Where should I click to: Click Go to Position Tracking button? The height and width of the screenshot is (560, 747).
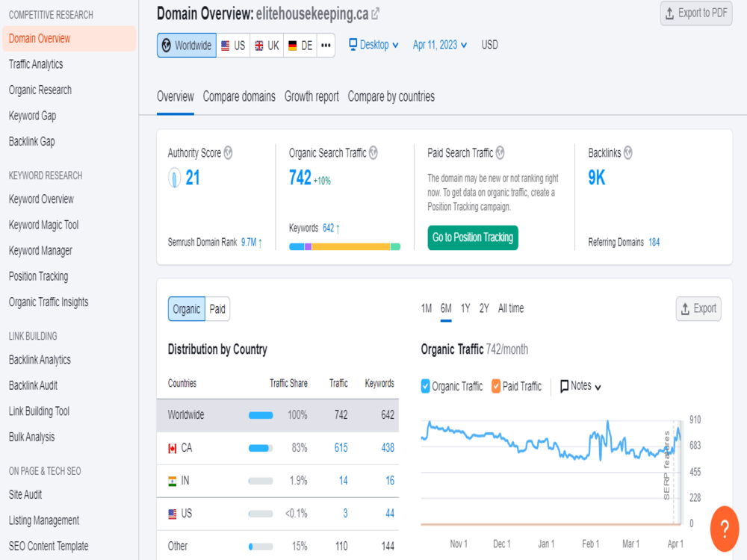473,237
